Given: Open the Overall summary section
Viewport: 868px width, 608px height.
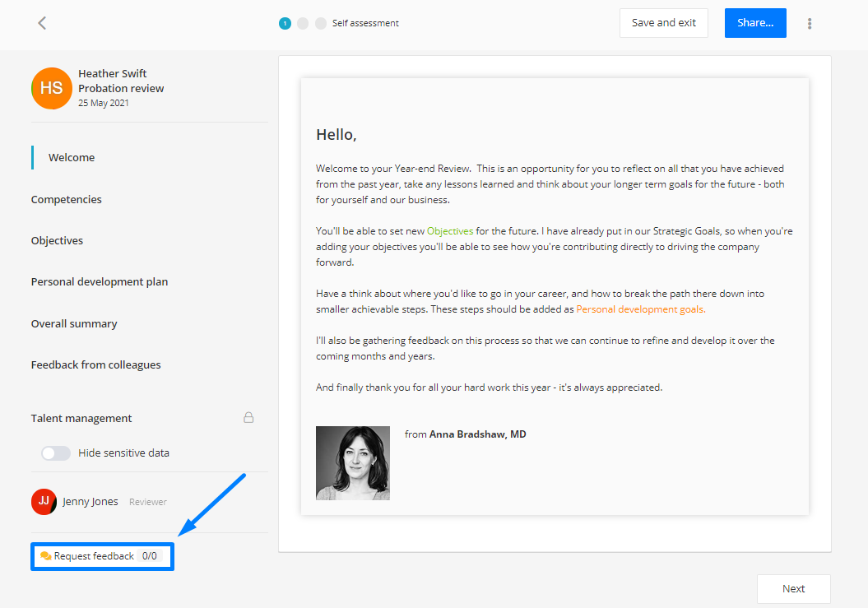Looking at the screenshot, I should 74,323.
